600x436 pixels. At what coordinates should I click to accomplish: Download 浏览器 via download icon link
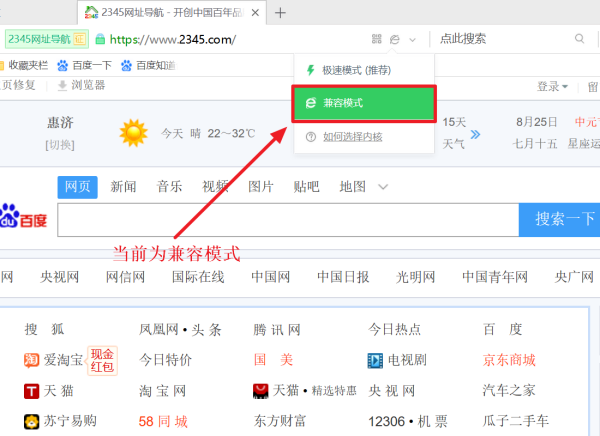pos(81,85)
